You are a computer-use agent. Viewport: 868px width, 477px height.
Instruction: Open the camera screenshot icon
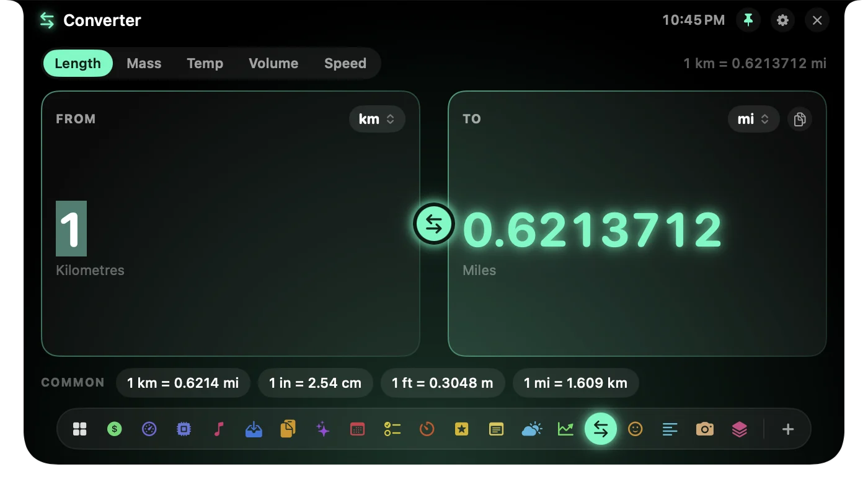click(704, 429)
